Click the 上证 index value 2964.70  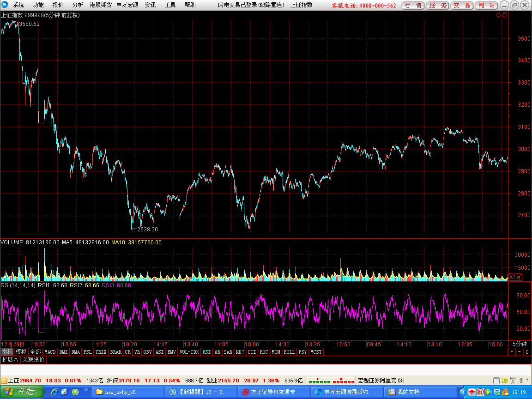30,381
